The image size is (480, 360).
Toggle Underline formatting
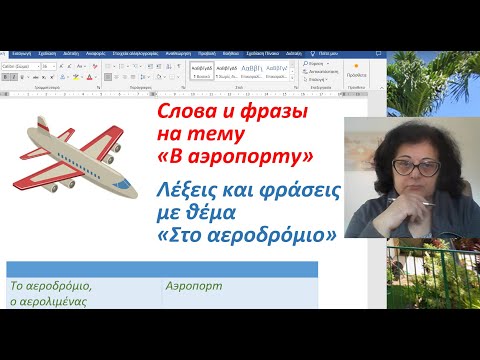coord(22,77)
